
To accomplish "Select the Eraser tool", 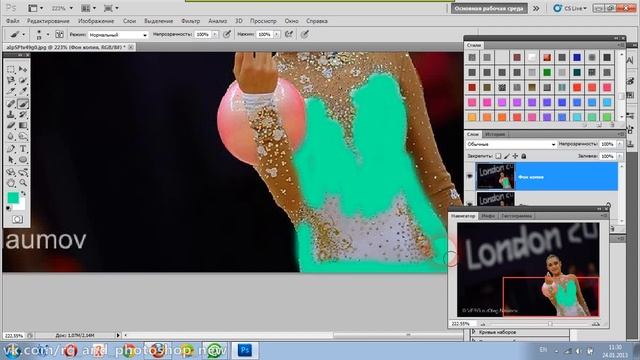I will (11, 126).
